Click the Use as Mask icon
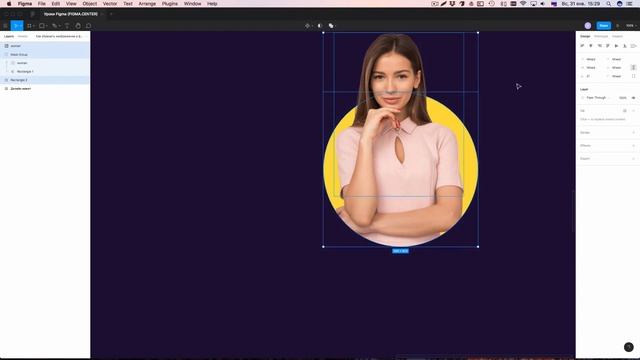Screen dimensions: 640x360 coord(320,26)
